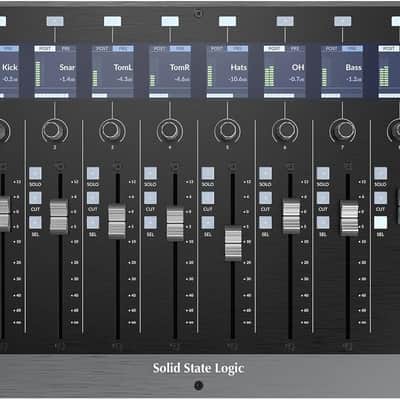The height and width of the screenshot is (400, 400).
Task: Click the lit SEL button on rightmost strip
Action: tap(381, 223)
